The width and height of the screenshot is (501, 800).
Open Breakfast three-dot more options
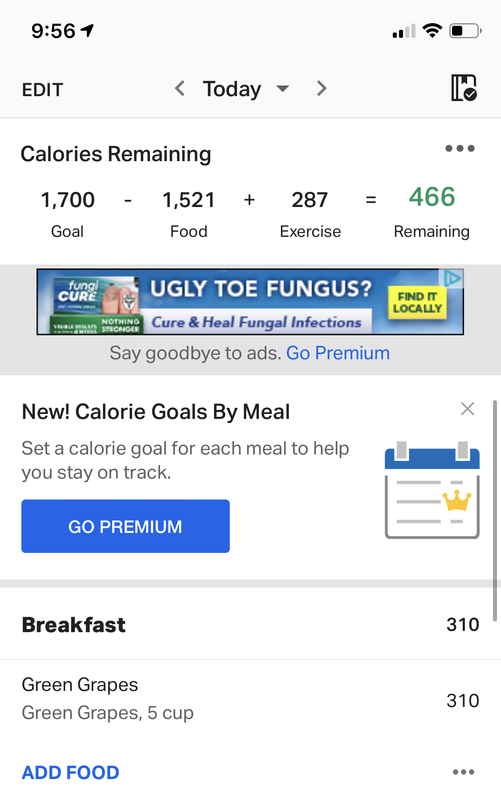[x=463, y=772]
